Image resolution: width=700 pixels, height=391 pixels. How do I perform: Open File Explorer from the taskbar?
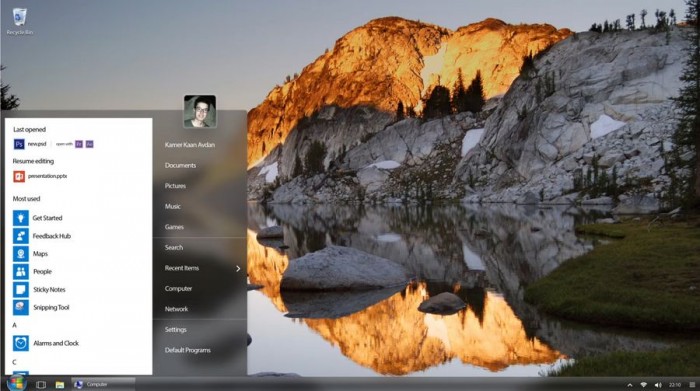click(x=59, y=384)
